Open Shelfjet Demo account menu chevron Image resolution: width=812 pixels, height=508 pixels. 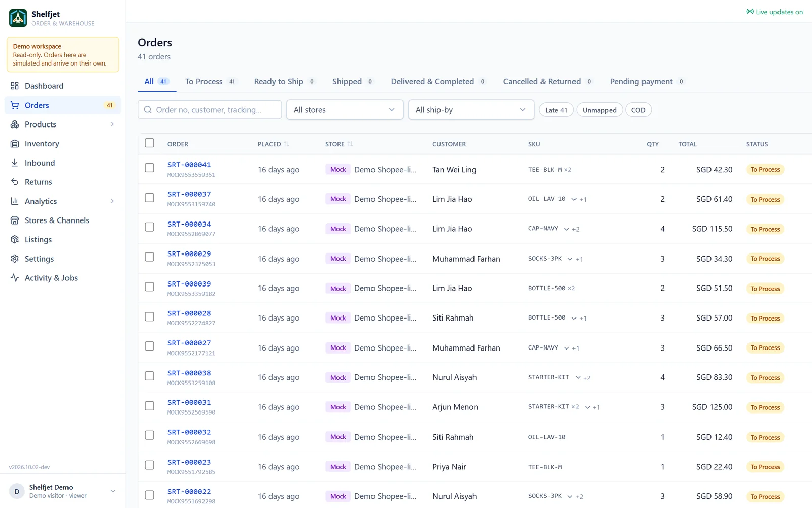coord(113,491)
